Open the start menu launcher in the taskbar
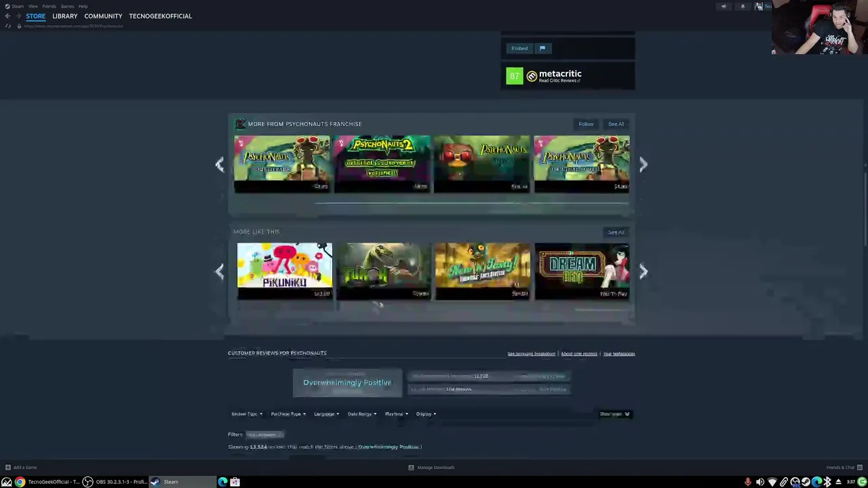The width and height of the screenshot is (868, 488). point(6,482)
